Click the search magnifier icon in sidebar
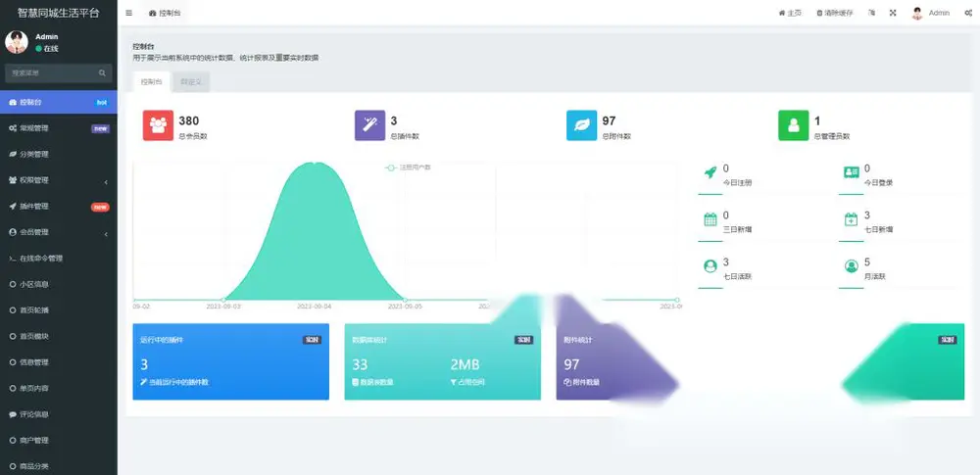Screen dimensions: 980x475 point(102,73)
